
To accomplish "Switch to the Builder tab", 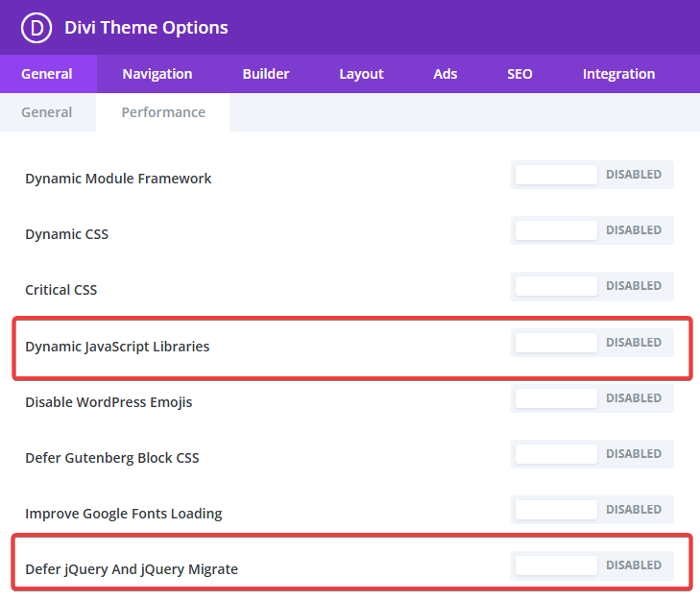I will click(x=266, y=74).
